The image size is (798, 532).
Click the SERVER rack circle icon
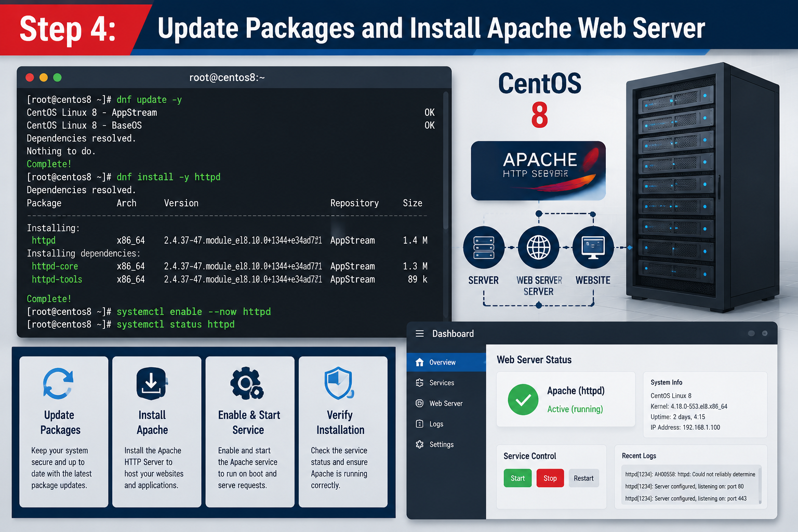pos(484,247)
